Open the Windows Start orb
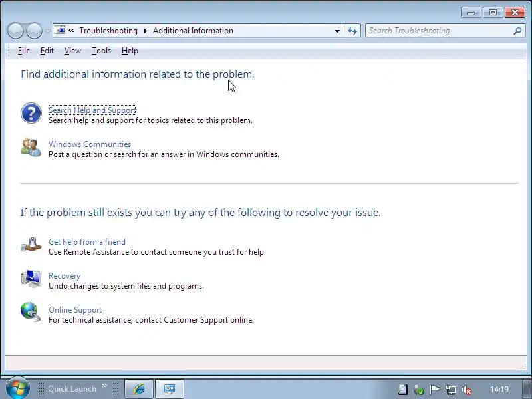 point(17,388)
